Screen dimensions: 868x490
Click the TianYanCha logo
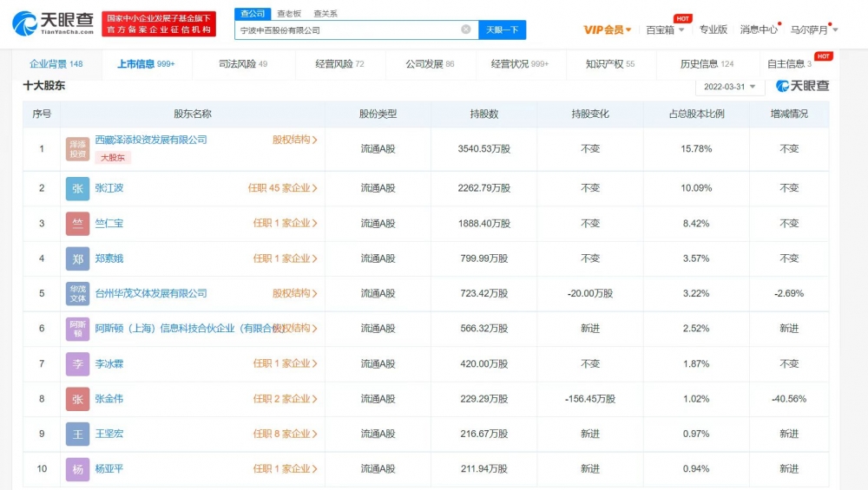click(x=53, y=23)
